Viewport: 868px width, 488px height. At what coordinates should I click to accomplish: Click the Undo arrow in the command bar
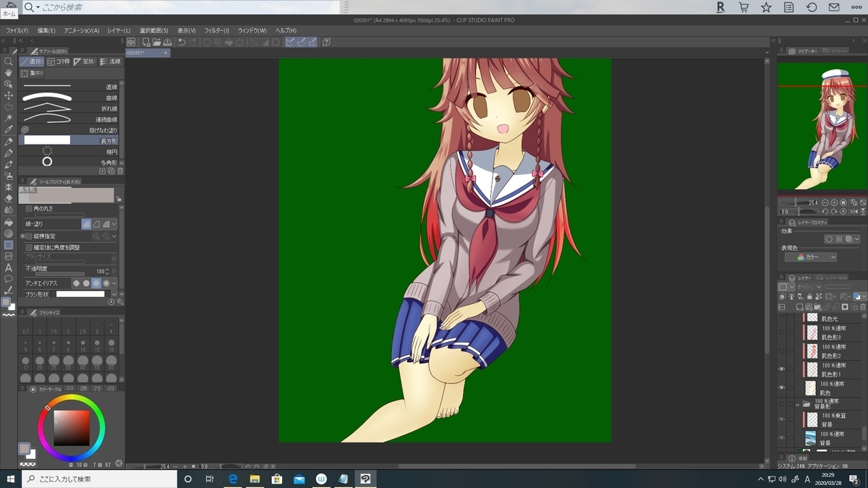[182, 42]
